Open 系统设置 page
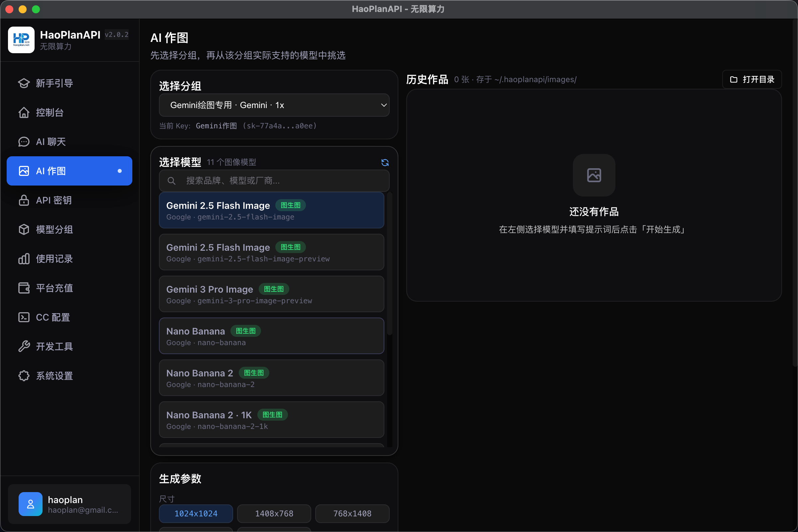 point(69,376)
